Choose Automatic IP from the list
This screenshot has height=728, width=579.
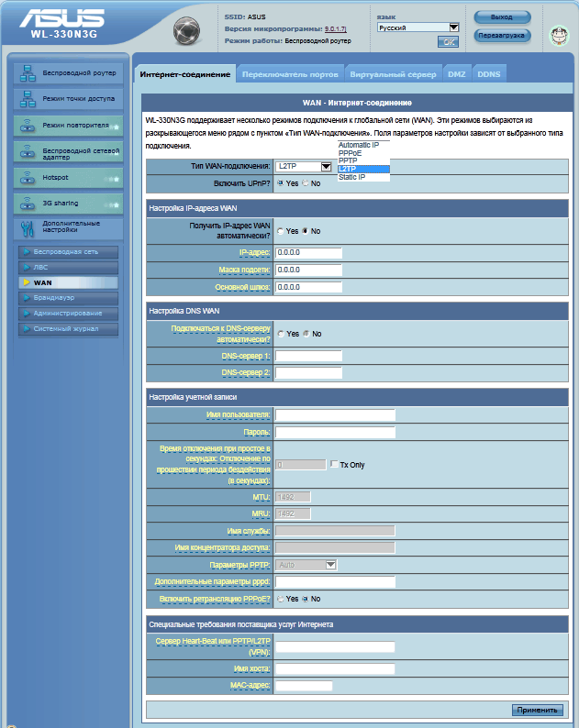(x=363, y=145)
